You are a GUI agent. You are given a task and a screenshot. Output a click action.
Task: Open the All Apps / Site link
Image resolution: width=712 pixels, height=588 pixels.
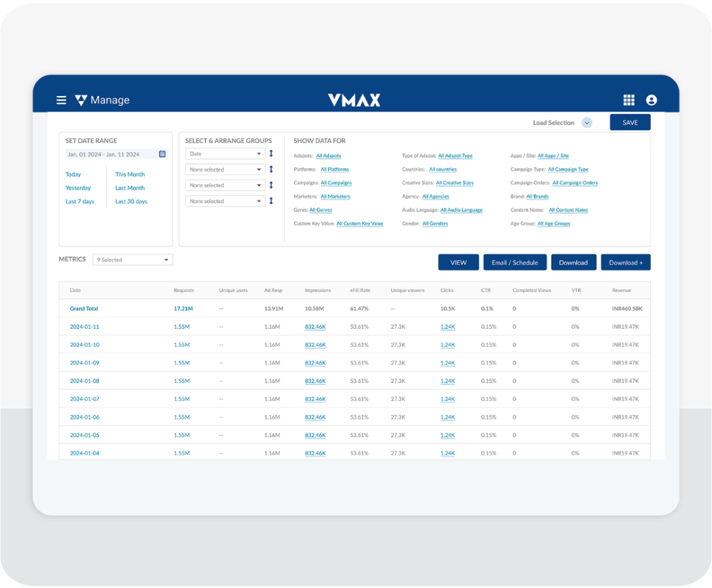tap(553, 156)
